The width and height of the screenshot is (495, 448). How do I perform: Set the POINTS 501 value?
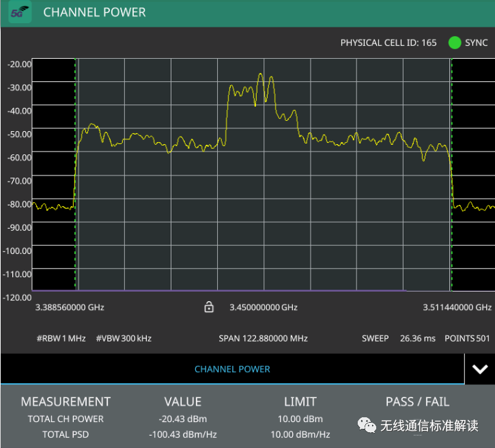click(x=468, y=338)
